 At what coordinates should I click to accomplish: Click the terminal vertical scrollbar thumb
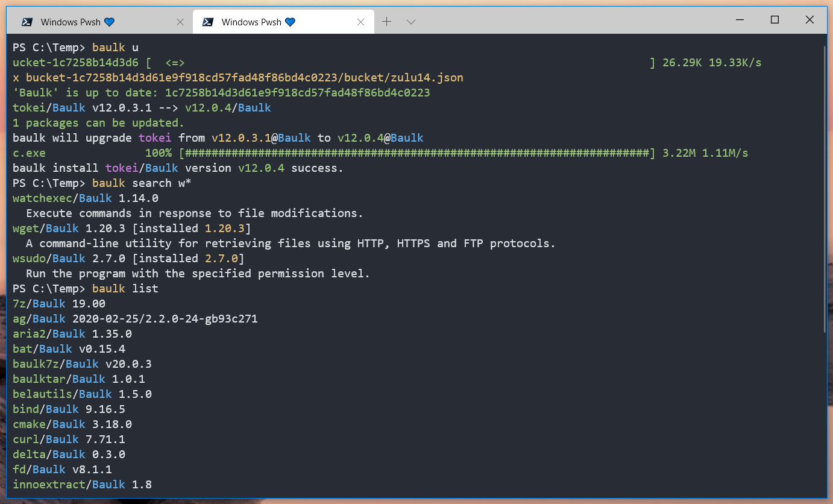pos(825,188)
